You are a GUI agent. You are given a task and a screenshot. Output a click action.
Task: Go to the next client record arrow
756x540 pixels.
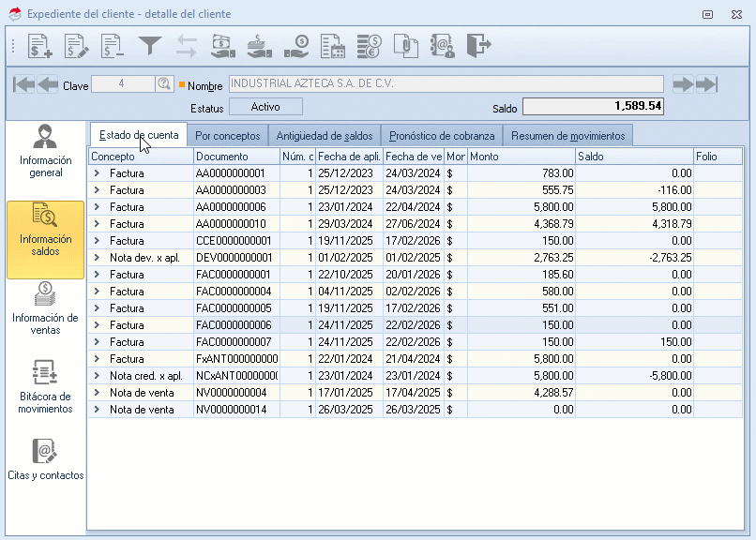pos(684,84)
